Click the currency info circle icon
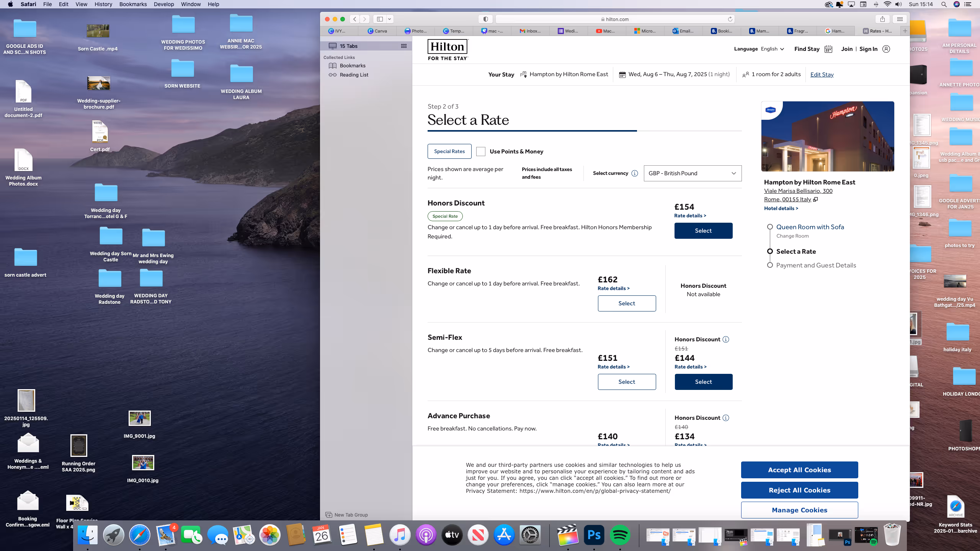 [x=634, y=173]
